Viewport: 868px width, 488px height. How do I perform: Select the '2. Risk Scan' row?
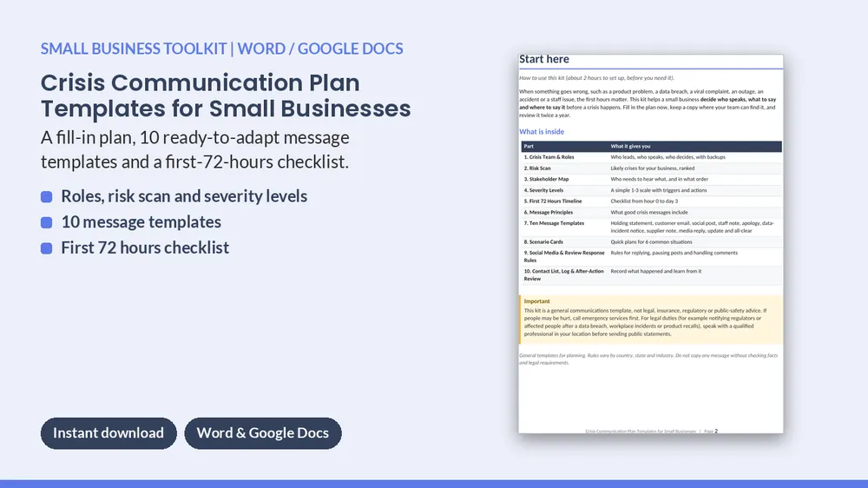coord(652,168)
